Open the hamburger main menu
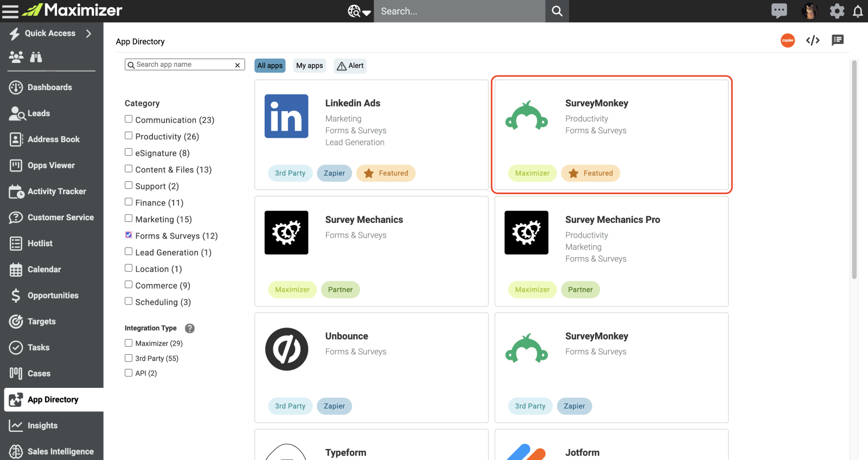The height and width of the screenshot is (460, 868). (x=10, y=11)
